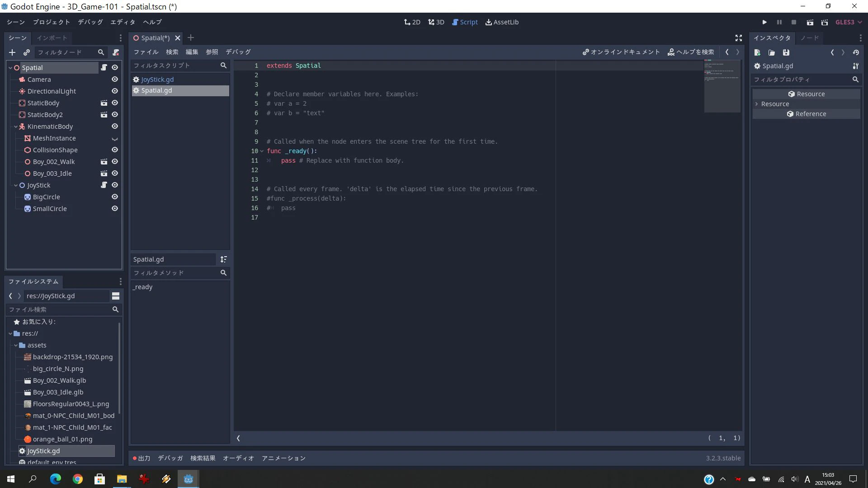Stop the running scene
Image resolution: width=868 pixels, height=488 pixels.
pos(793,22)
